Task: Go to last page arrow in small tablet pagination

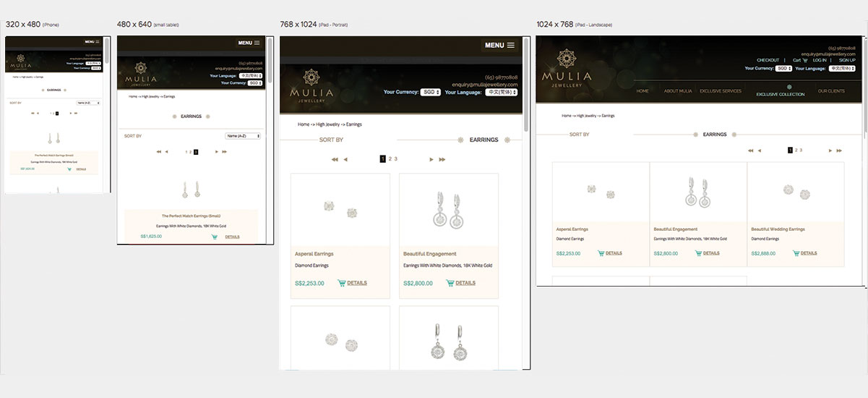Action: pyautogui.click(x=225, y=152)
